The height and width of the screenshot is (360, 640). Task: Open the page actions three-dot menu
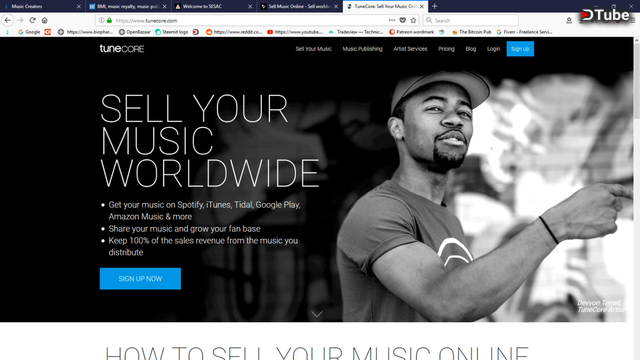[x=392, y=20]
